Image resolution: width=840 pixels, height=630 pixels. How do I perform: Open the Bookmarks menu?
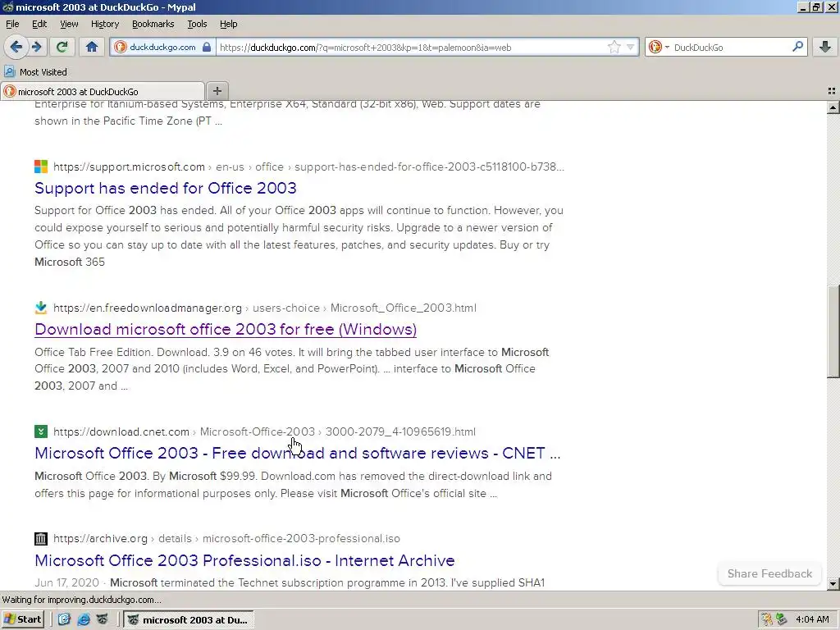(153, 24)
